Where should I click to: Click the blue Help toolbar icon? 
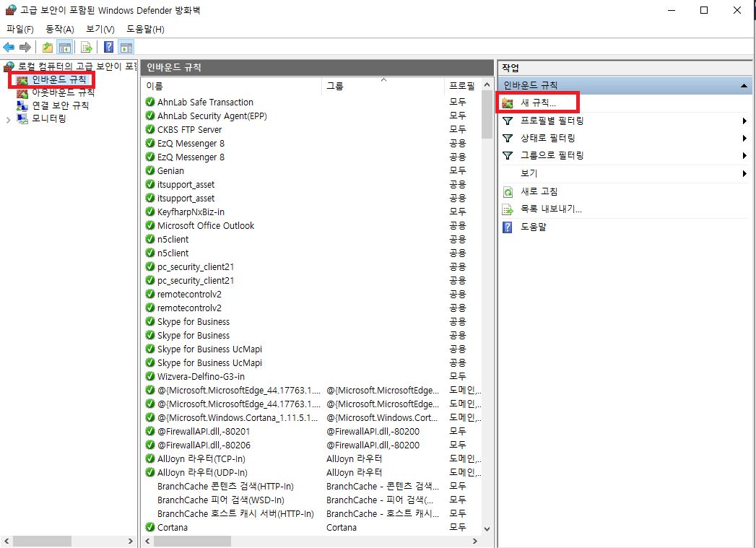coord(109,47)
